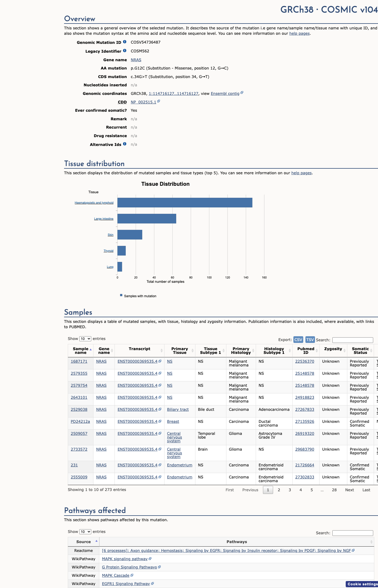Open Pubmed ID 27135926 link

point(305,421)
